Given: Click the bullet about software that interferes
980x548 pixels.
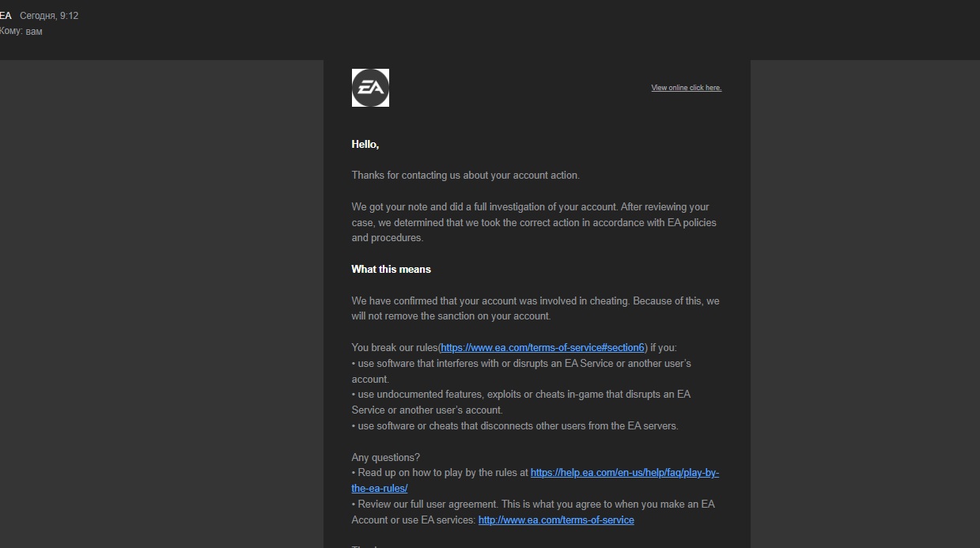Looking at the screenshot, I should point(524,363).
